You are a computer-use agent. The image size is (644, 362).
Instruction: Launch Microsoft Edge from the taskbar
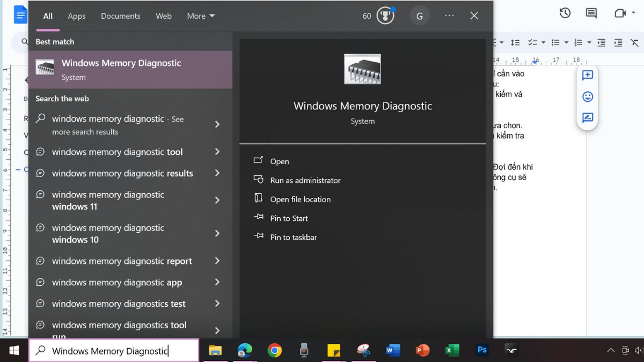tap(245, 351)
